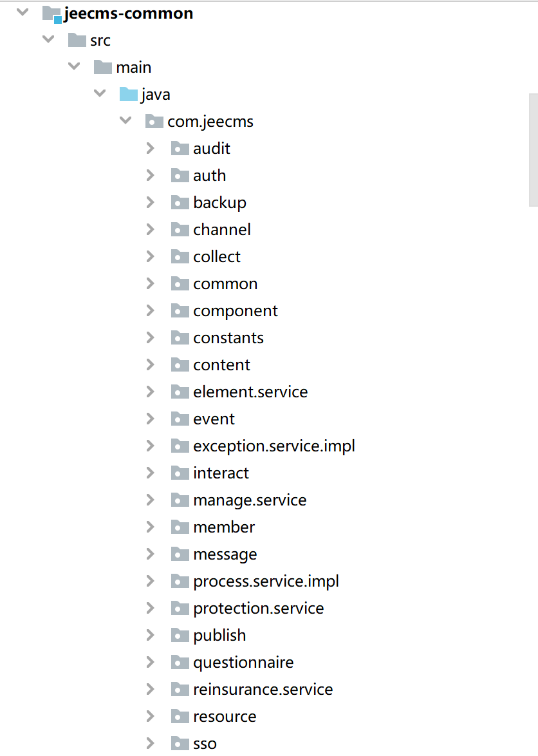Click the com.jeecms package icon
Image resolution: width=538 pixels, height=756 pixels.
154,122
